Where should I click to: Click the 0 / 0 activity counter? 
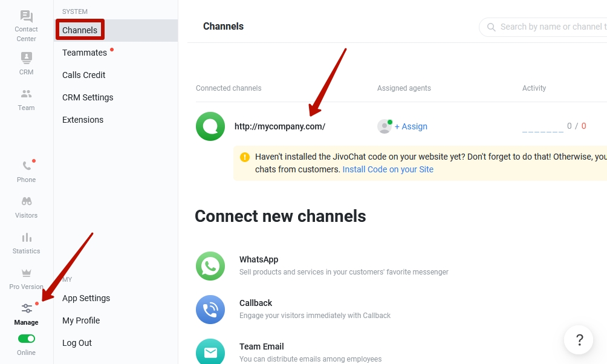click(x=576, y=126)
